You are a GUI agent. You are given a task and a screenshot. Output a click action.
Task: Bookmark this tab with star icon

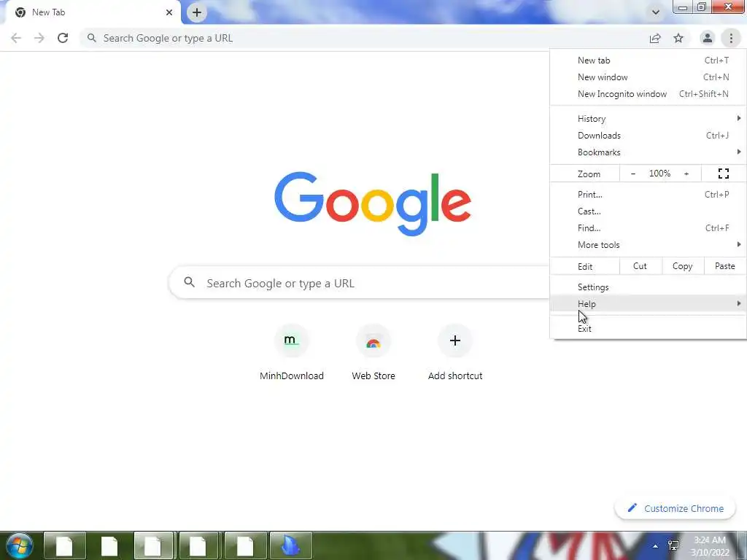tap(678, 38)
